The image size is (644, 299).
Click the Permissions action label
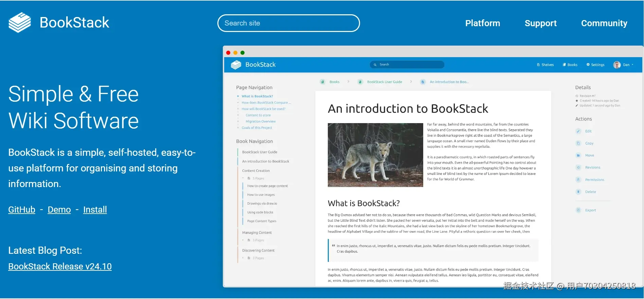594,180
